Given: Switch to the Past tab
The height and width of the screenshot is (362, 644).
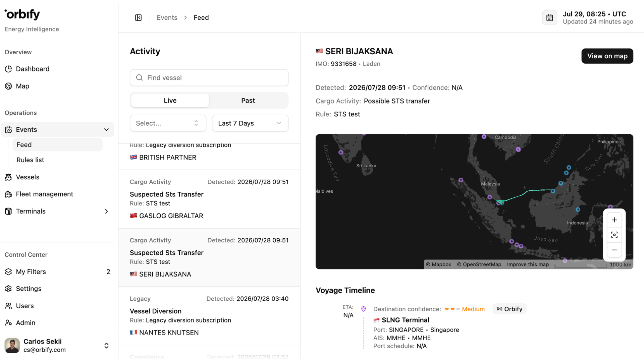Looking at the screenshot, I should tap(248, 101).
